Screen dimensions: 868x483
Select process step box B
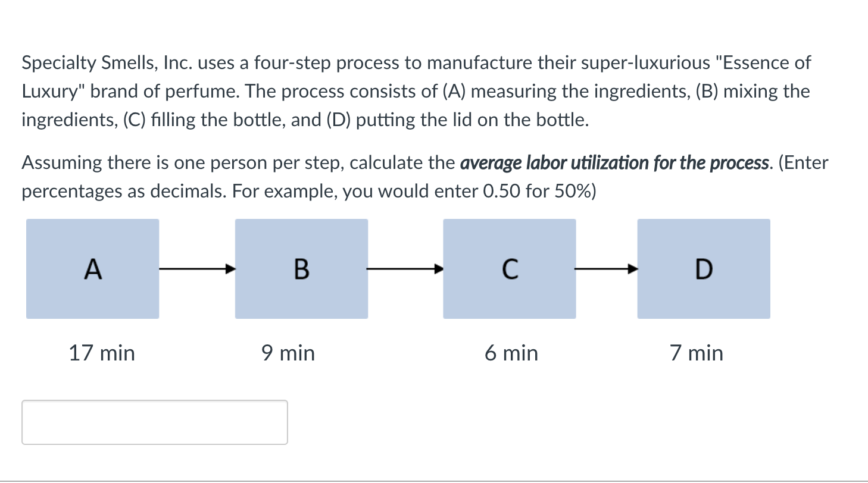click(x=301, y=268)
